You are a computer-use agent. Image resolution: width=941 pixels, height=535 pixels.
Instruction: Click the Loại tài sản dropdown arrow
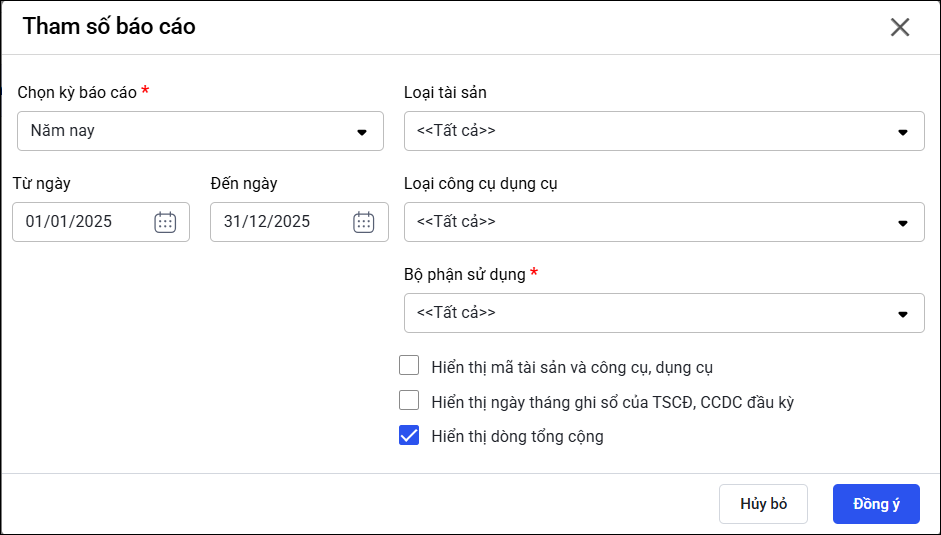click(902, 132)
